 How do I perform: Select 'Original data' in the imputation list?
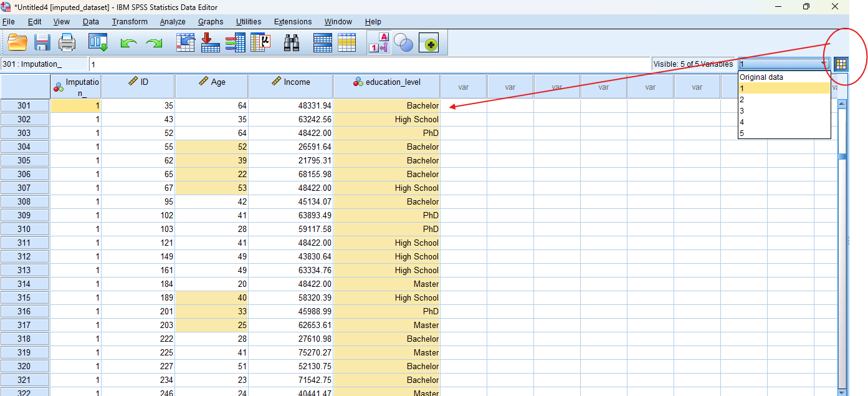click(x=761, y=77)
